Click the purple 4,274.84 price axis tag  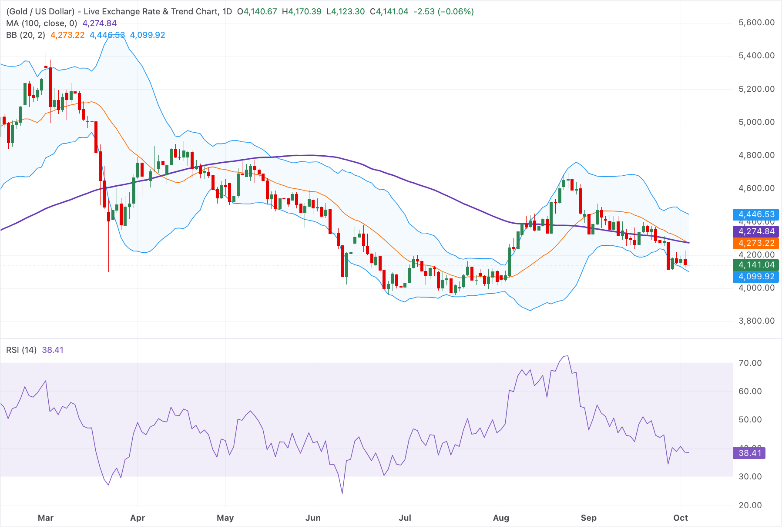point(756,231)
